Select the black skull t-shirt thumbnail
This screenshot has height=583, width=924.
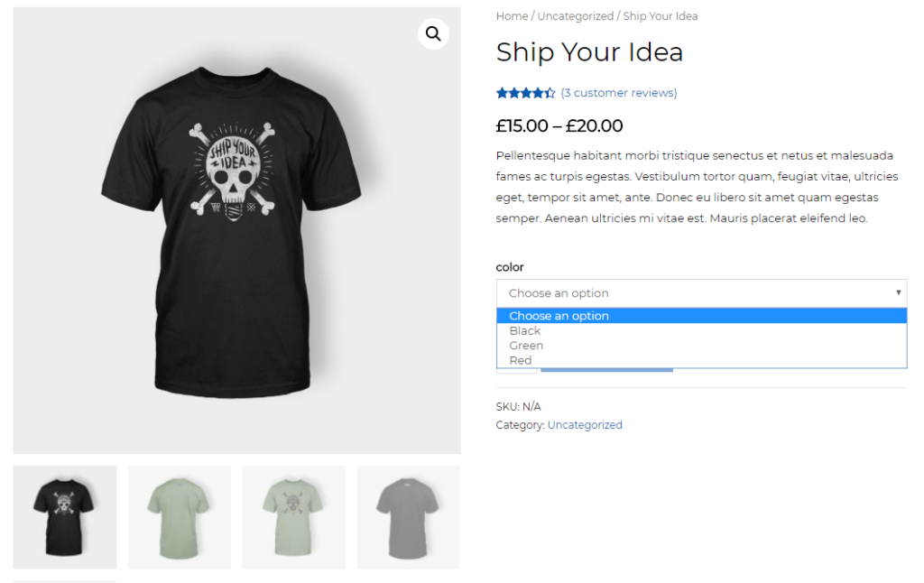click(65, 517)
